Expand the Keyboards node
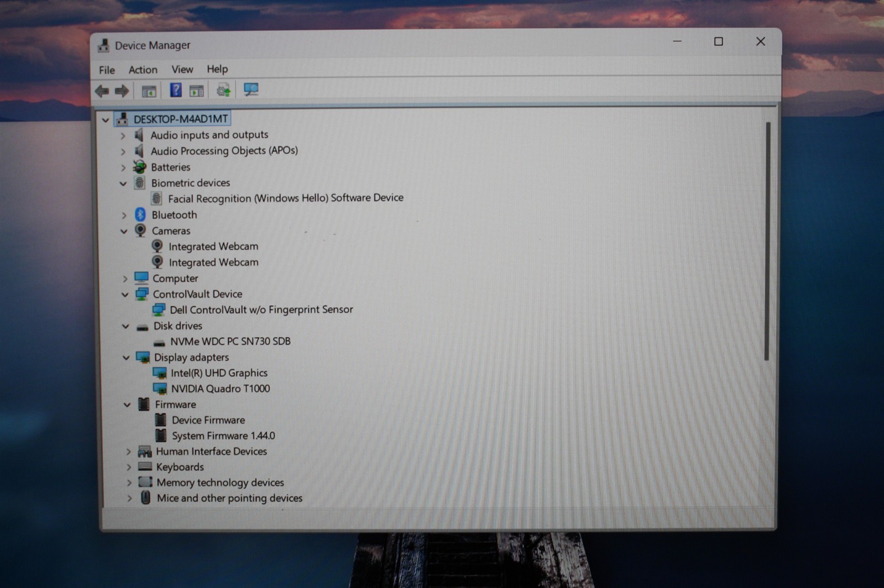This screenshot has height=588, width=884. point(129,468)
